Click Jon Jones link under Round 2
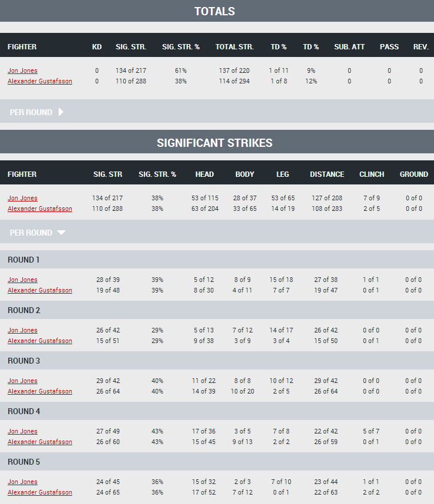The height and width of the screenshot is (504, 434). [22, 330]
